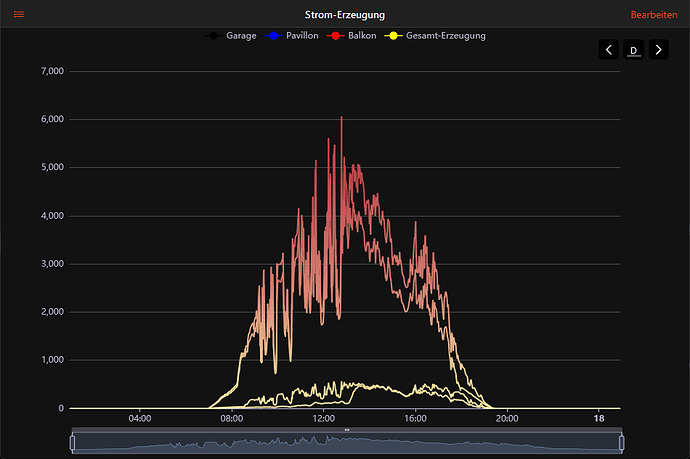The image size is (690, 459).
Task: Open the D period selector
Action: [x=634, y=49]
